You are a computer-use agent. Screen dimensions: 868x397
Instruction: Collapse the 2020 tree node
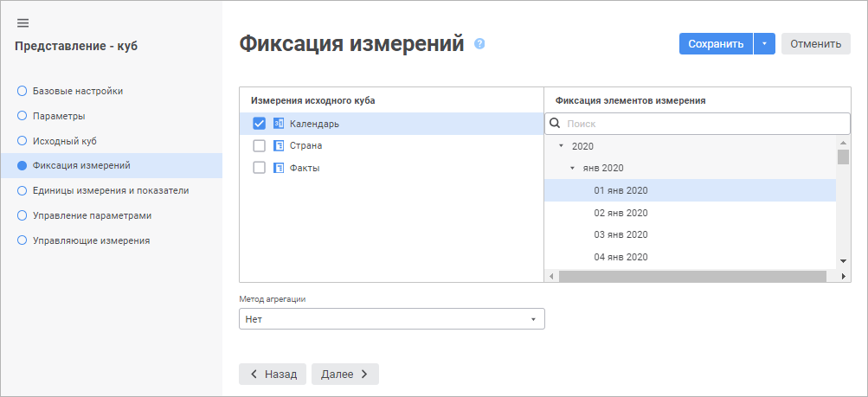(x=561, y=146)
